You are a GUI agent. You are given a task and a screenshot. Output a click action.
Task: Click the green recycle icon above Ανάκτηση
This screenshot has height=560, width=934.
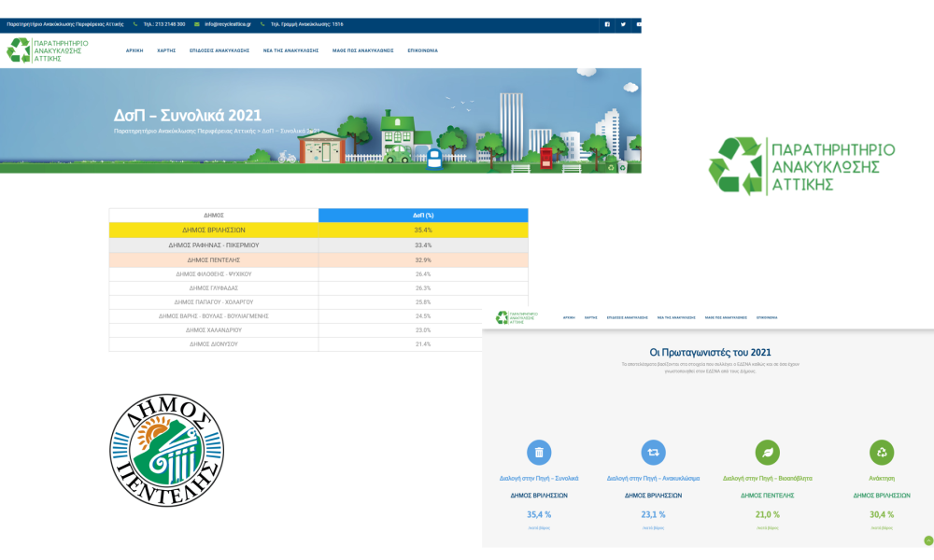tap(882, 453)
